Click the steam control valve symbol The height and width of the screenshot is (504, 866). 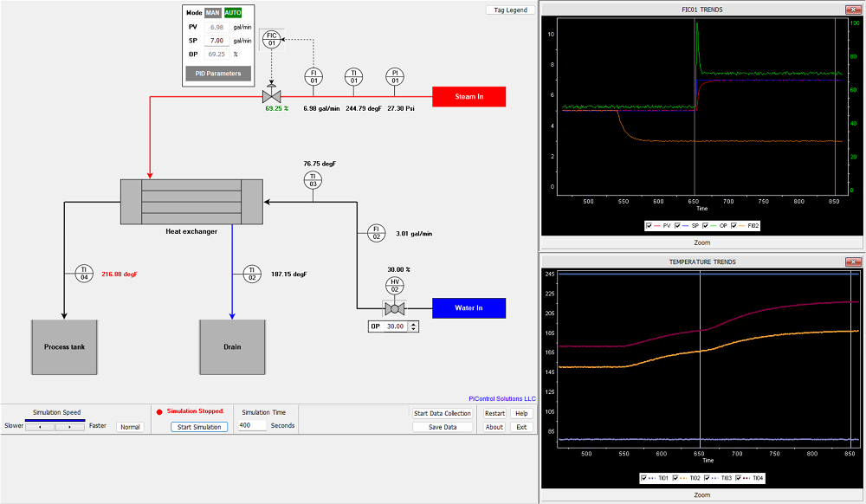pyautogui.click(x=271, y=95)
